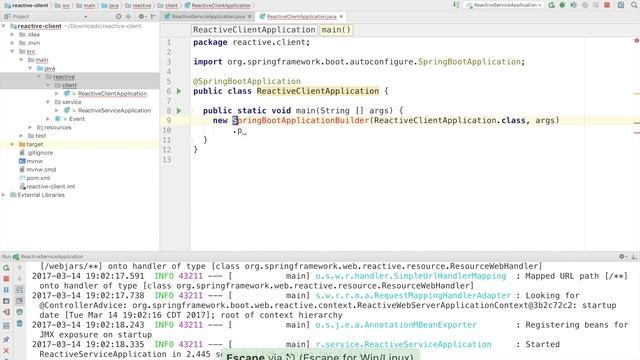Click the ReactiveServiceApplication Run tab label

pyautogui.click(x=52, y=256)
